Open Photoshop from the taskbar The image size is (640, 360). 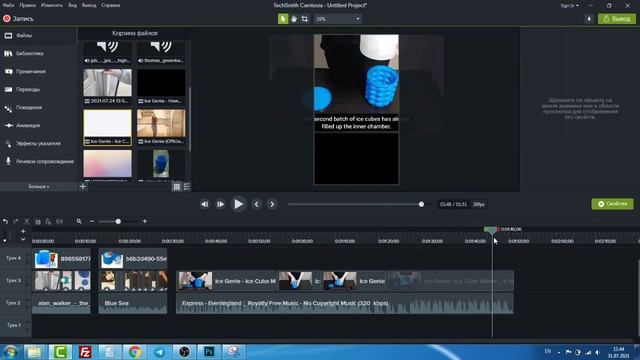209,352
